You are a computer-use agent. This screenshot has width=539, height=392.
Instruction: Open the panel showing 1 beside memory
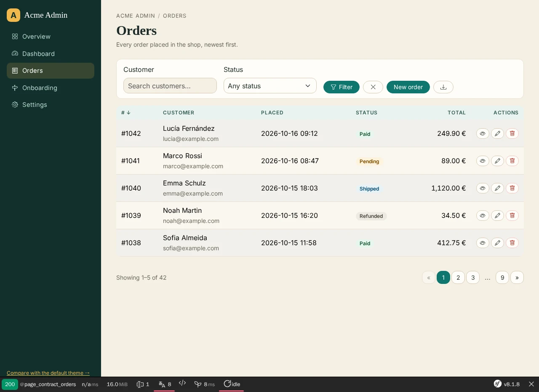pos(143,384)
